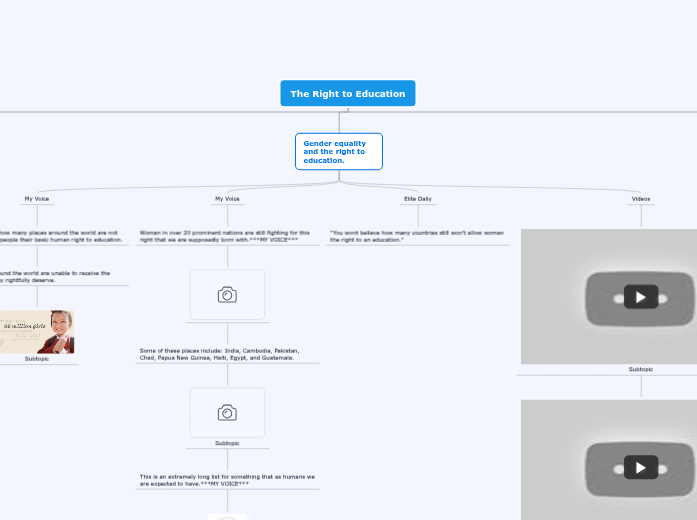Screen dimensions: 697x520
Task: Select the 'Videos' branch node
Action: [x=640, y=199]
